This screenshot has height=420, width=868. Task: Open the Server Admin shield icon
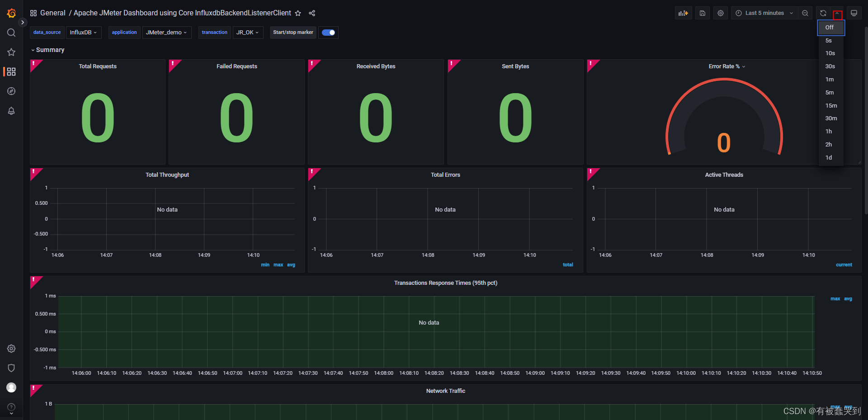coord(11,368)
